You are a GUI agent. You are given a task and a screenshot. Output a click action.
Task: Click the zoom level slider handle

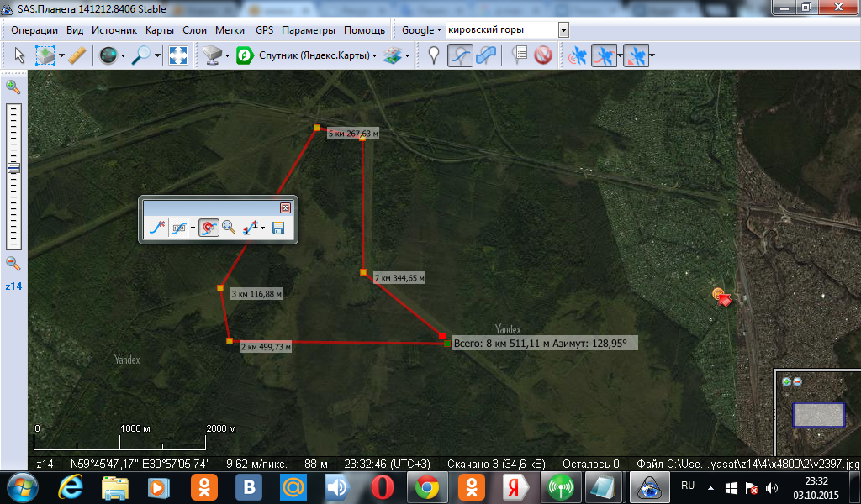coord(13,168)
